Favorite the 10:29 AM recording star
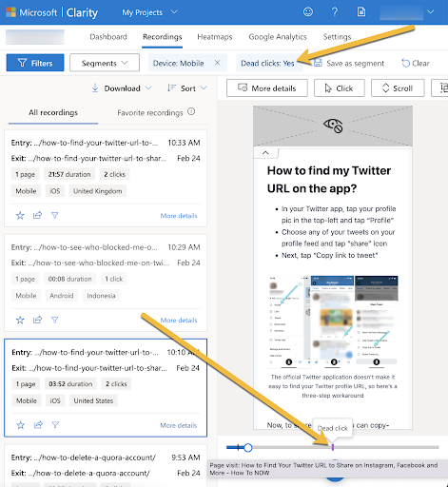The image size is (448, 487). [20, 320]
